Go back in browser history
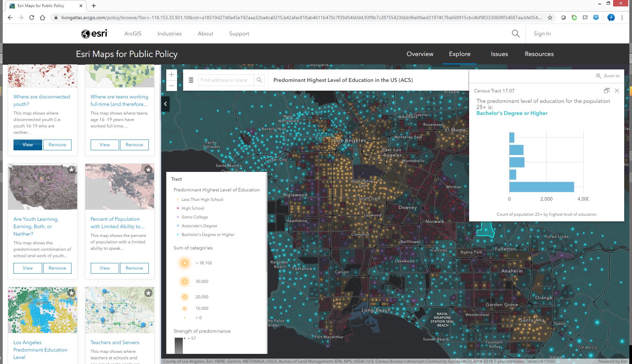This screenshot has height=364, width=632. (x=10, y=18)
